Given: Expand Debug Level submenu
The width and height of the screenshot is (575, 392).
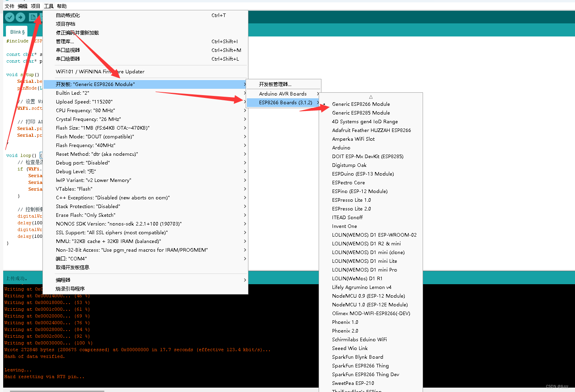Looking at the screenshot, I should [x=145, y=171].
